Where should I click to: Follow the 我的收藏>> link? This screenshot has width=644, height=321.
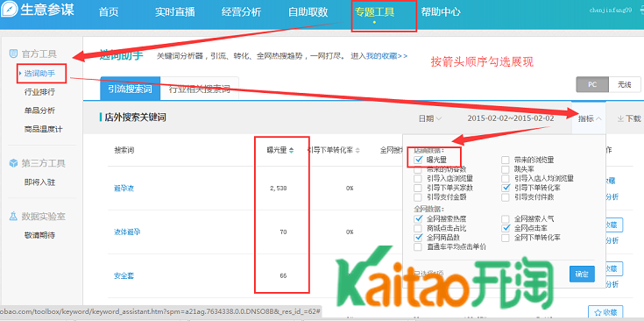pos(387,55)
